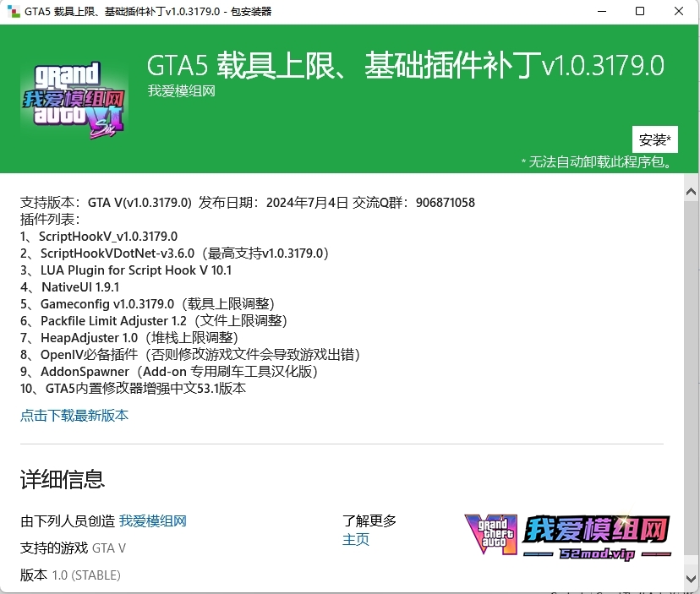Click the installer app icon in title bar
Viewport: 700px width, 594px height.
coord(14,11)
